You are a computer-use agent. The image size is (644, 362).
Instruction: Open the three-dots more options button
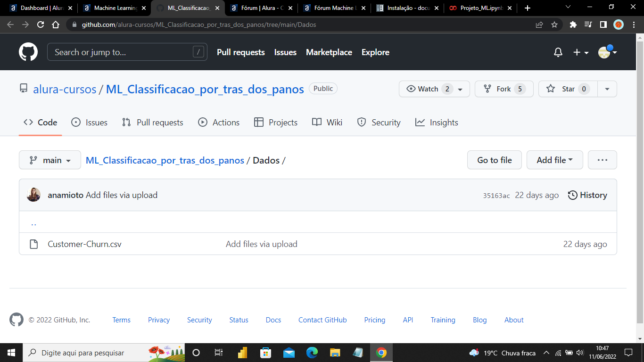pyautogui.click(x=603, y=160)
